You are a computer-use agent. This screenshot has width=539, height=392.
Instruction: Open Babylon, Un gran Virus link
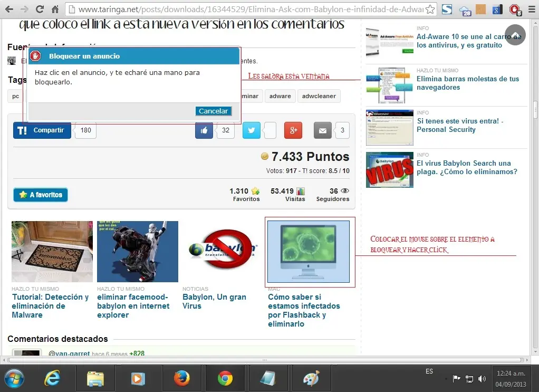[214, 301]
